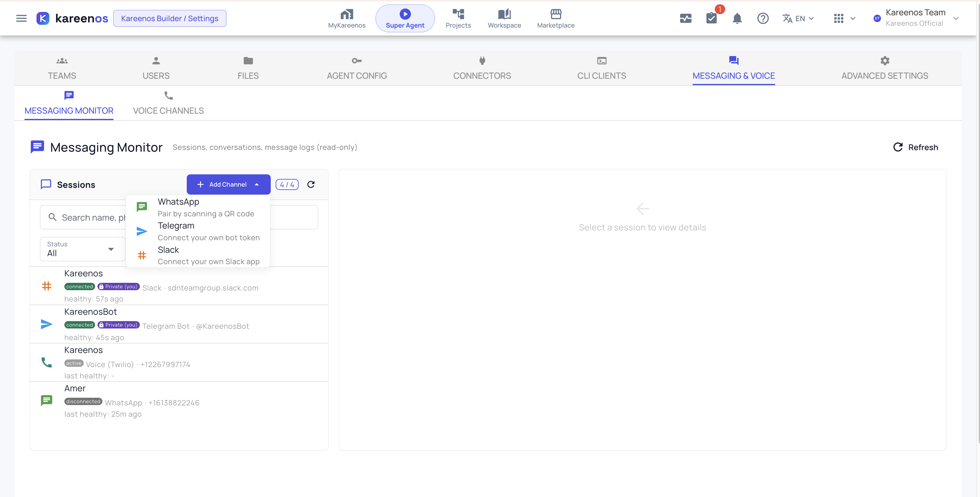Select the Kareenos Slack session row

pos(179,286)
